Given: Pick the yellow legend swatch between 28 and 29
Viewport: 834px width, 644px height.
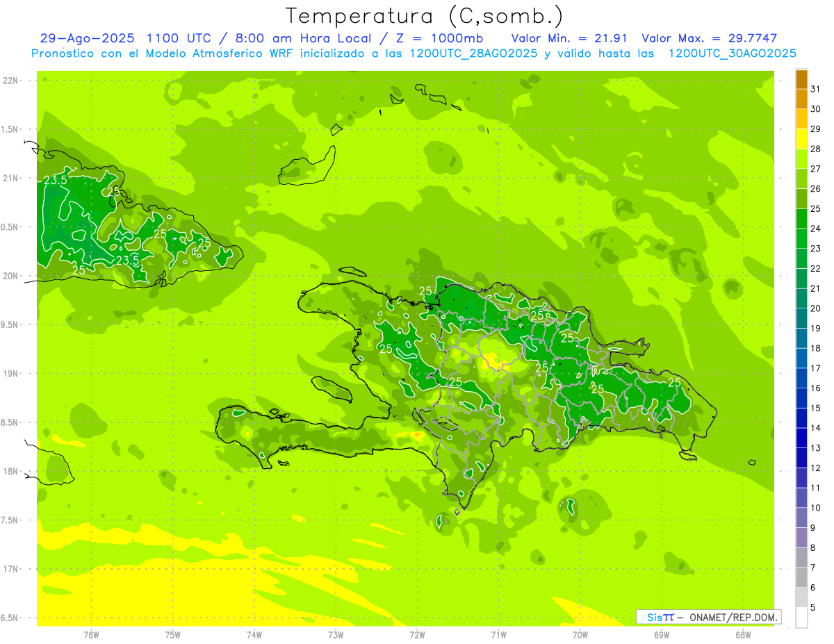Looking at the screenshot, I should pyautogui.click(x=801, y=139).
